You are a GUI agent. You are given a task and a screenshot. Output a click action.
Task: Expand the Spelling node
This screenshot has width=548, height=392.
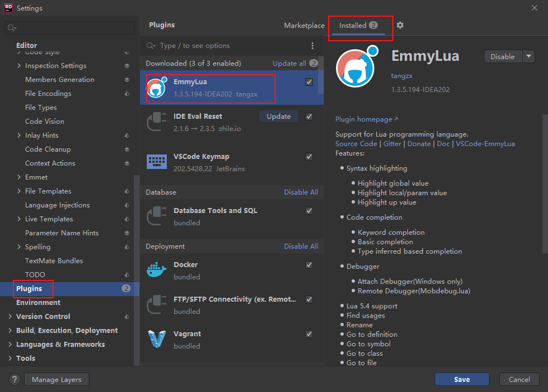point(19,247)
